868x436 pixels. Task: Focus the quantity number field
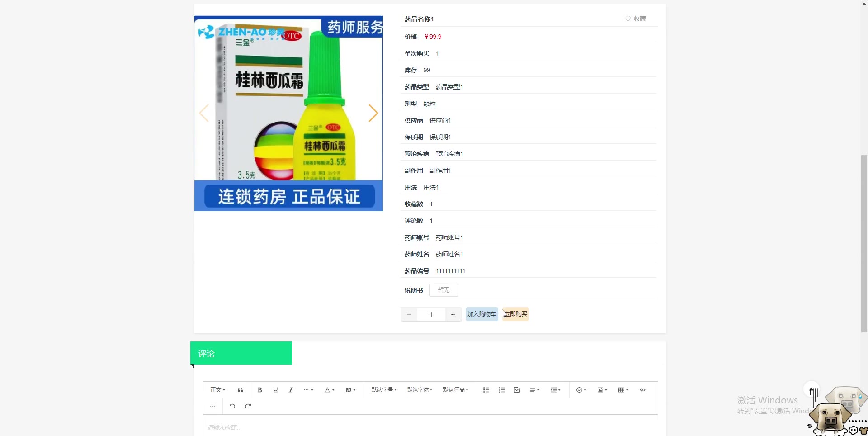click(431, 314)
